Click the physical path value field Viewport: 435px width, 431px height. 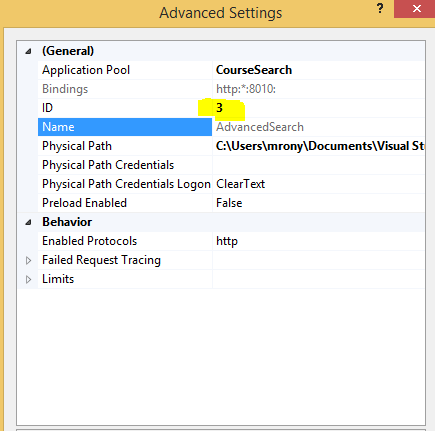click(x=318, y=146)
